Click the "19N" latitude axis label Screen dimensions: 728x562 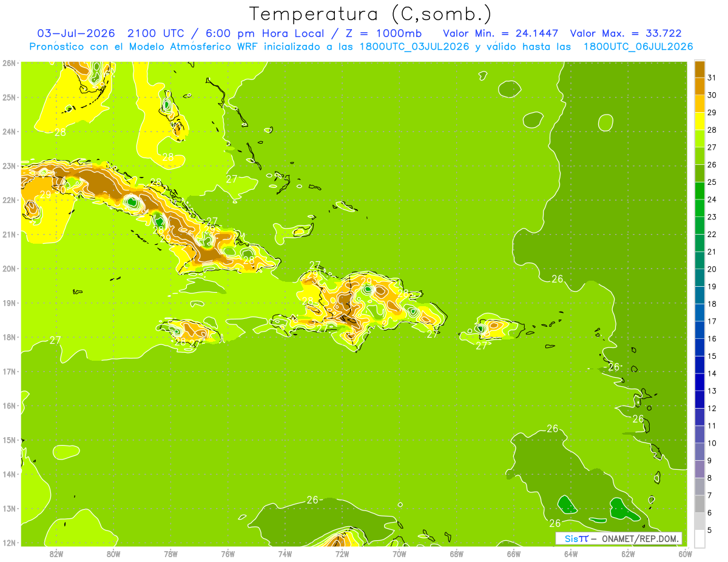click(x=9, y=303)
